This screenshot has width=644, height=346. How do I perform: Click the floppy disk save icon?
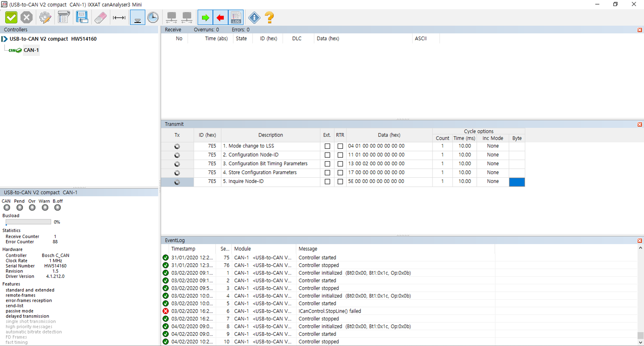point(82,17)
